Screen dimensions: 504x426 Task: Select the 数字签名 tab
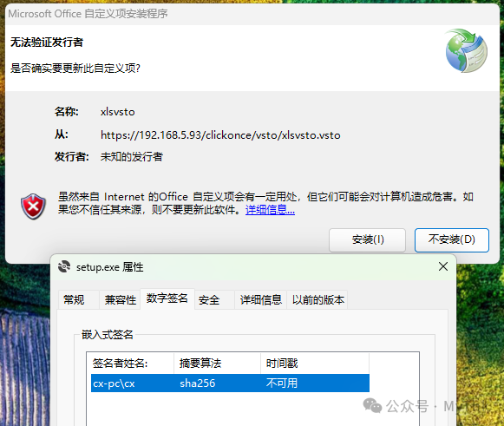click(167, 298)
